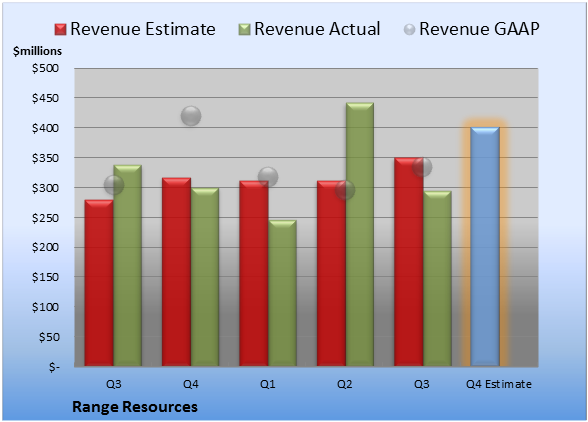
Task: Click the Q3 green bar near $338
Action: tap(128, 266)
